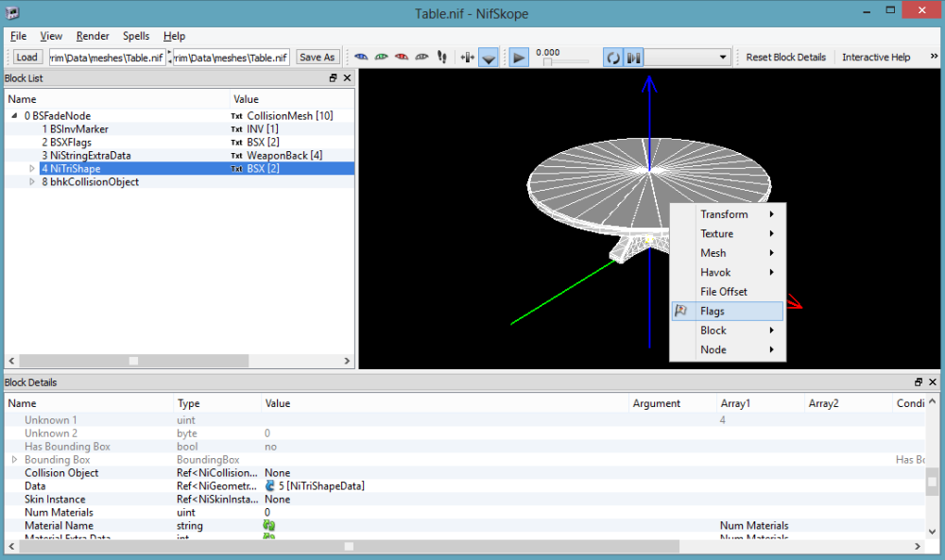Click the Array1 column header

(760, 403)
